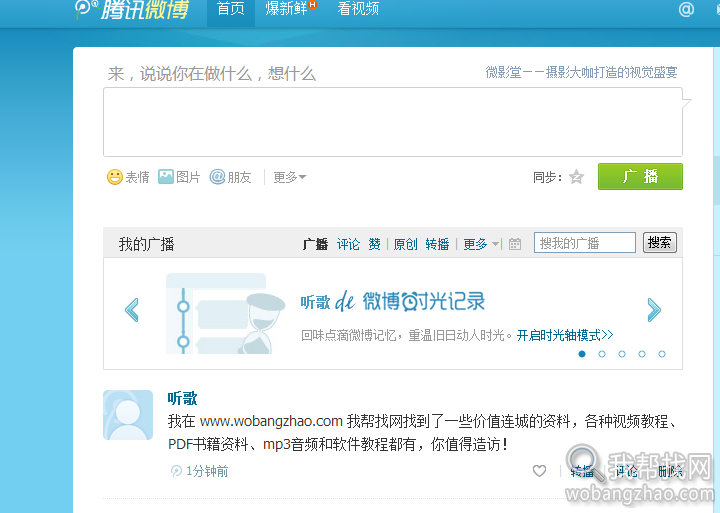The image size is (720, 513).
Task: Select the first banner pagination dot
Action: (582, 354)
